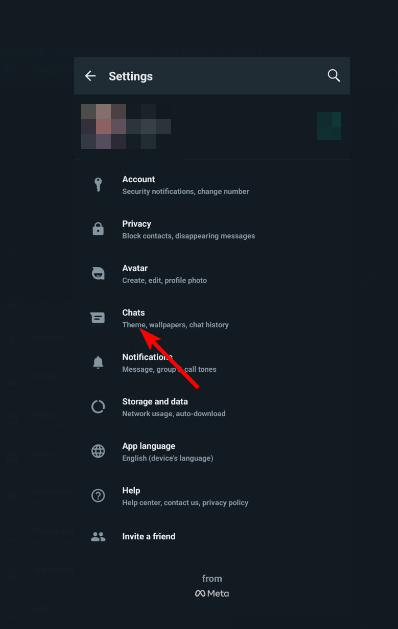398x629 pixels.
Task: Click the Chats message icon
Action: point(97,318)
